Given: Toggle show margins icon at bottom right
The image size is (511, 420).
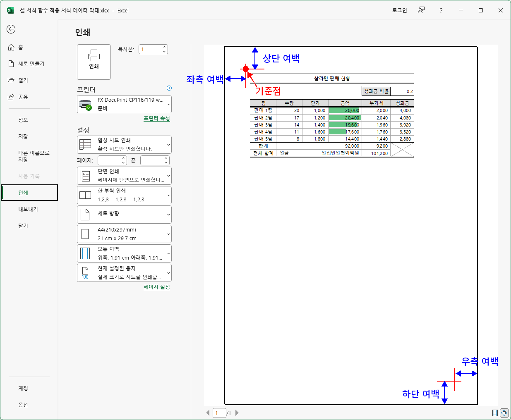Looking at the screenshot, I should click(495, 413).
